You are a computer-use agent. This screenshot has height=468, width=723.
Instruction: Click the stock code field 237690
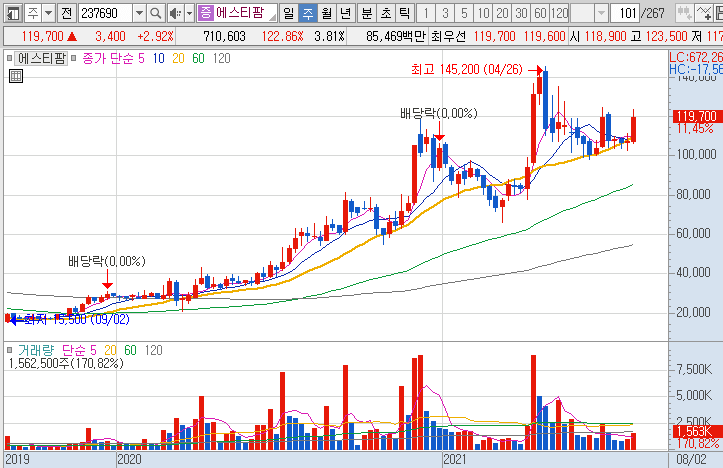[x=106, y=13]
